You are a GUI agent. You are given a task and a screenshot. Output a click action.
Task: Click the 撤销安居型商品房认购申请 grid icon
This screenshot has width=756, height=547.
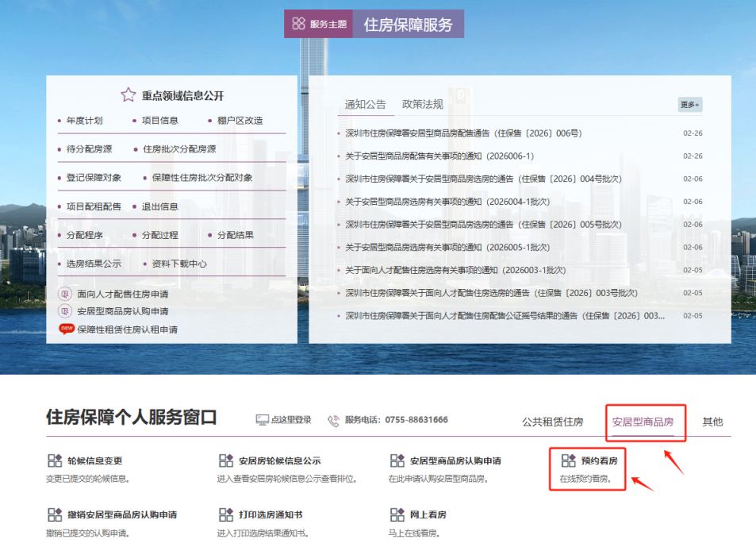tap(55, 514)
